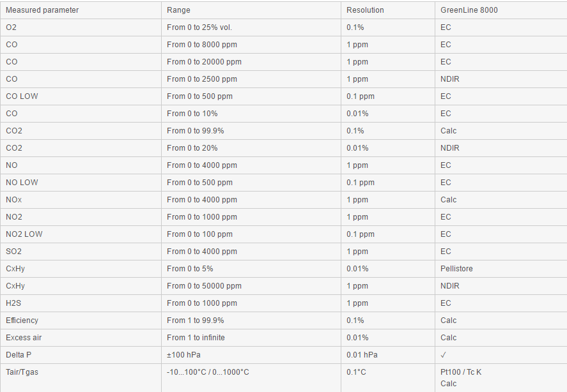Click the 'Pt100 / Tc K' cell
The height and width of the screenshot is (392, 567).
click(461, 372)
